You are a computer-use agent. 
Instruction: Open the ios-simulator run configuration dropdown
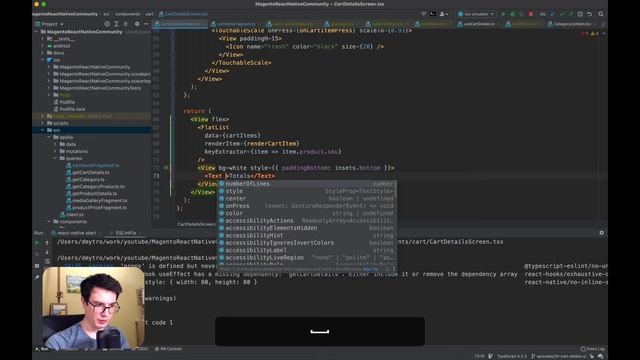476,14
